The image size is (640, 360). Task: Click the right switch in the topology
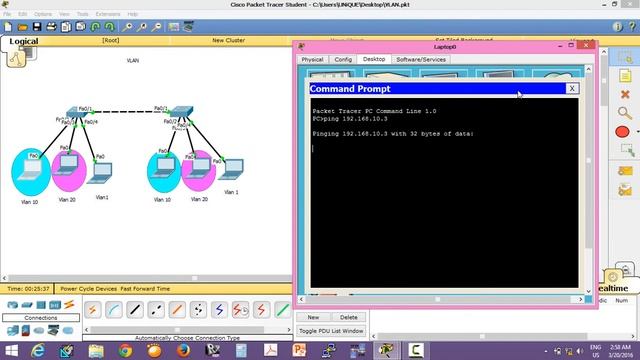point(182,111)
